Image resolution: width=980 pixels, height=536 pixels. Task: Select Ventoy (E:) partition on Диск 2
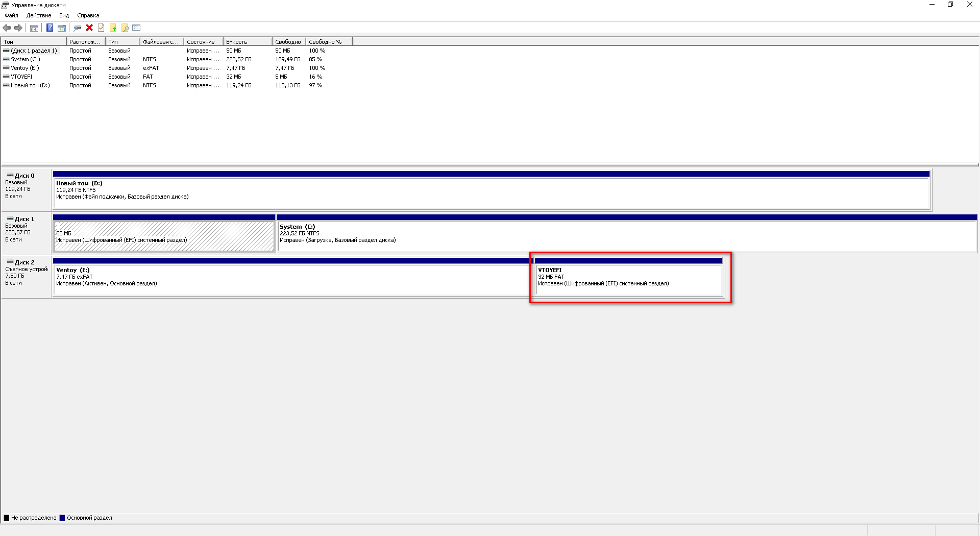coord(293,277)
